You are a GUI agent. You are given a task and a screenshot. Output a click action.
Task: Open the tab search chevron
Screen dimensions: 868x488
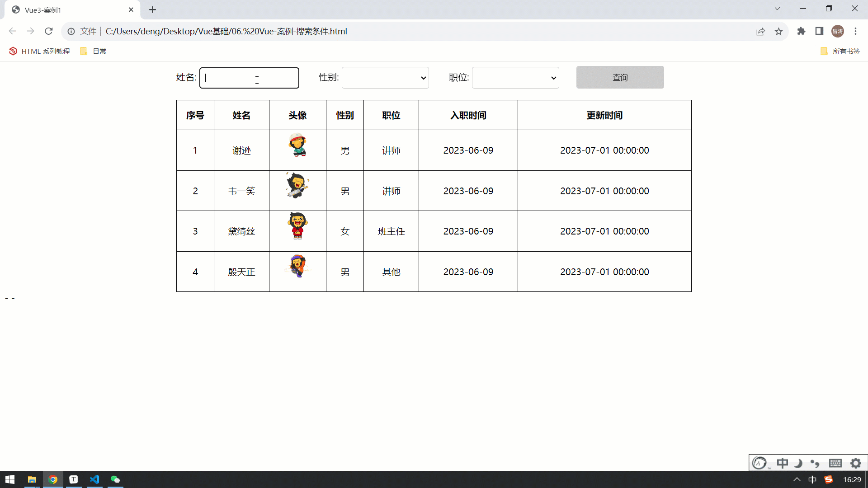[x=777, y=9]
